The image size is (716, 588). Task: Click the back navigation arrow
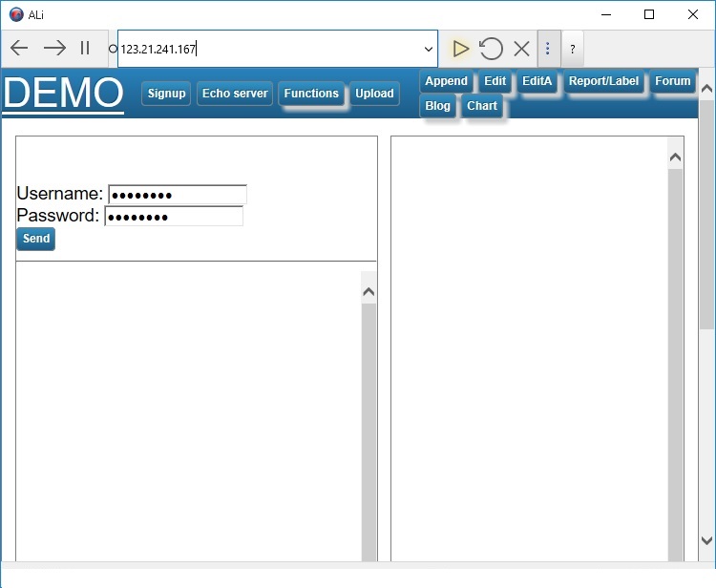19,48
